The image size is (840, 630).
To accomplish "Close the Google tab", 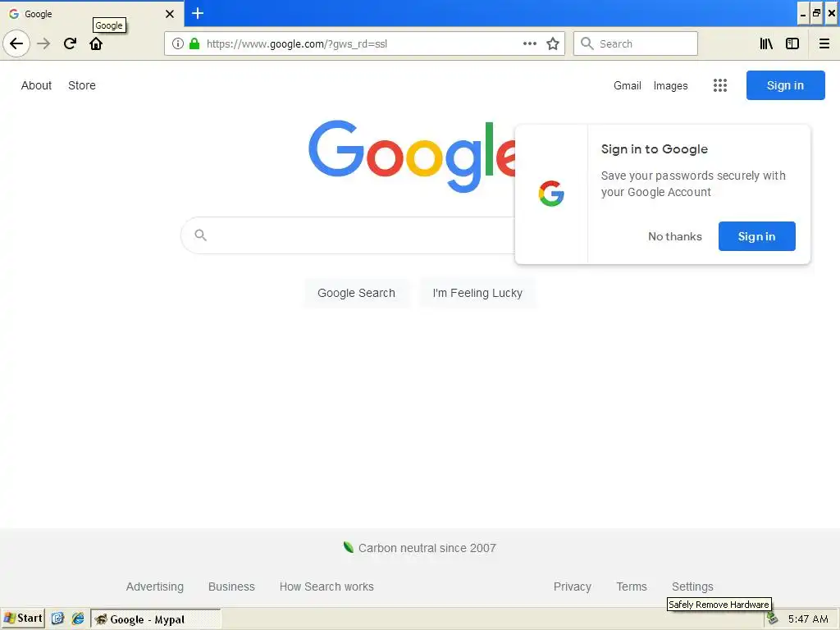I will pyautogui.click(x=169, y=14).
